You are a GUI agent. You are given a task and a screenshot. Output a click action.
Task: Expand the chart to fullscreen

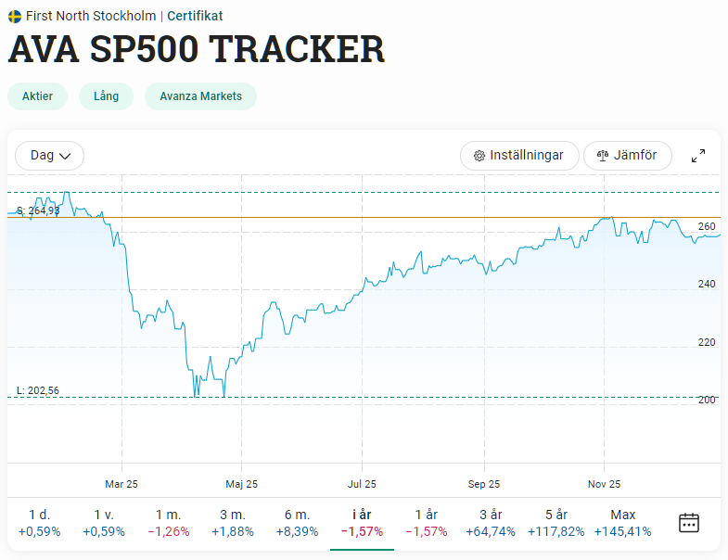tap(698, 156)
